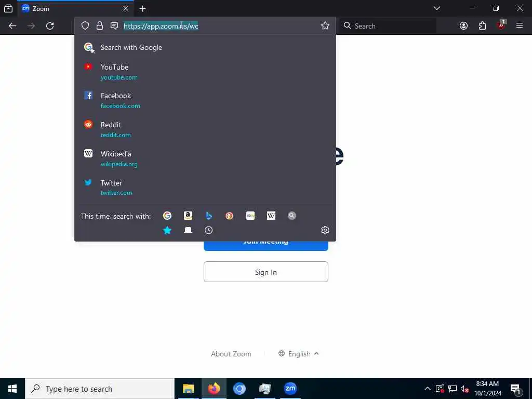Viewport: 532px width, 399px height.
Task: Select the gray magnifier search engine icon
Action: click(292, 216)
